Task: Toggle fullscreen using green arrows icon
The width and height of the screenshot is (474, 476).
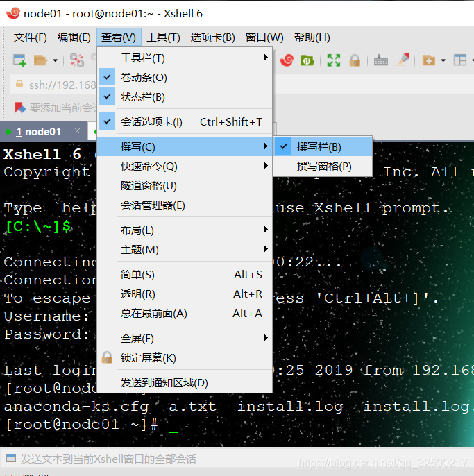Action: tap(333, 60)
